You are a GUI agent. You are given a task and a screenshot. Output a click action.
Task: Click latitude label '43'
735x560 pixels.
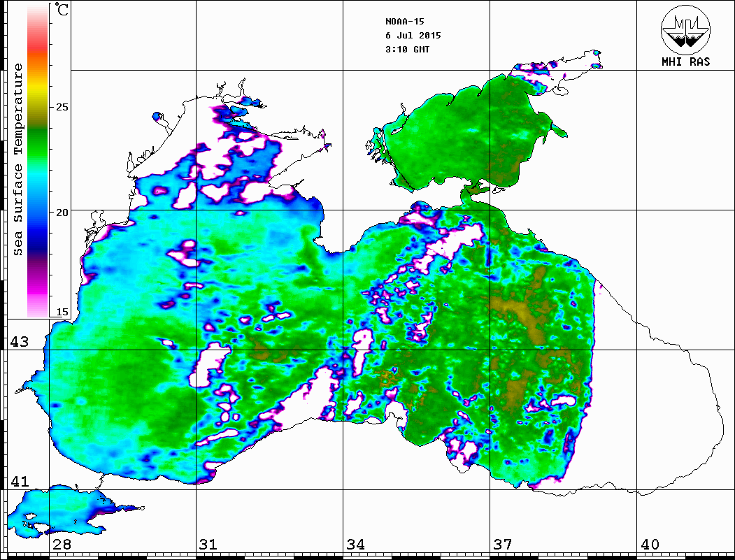pos(20,342)
